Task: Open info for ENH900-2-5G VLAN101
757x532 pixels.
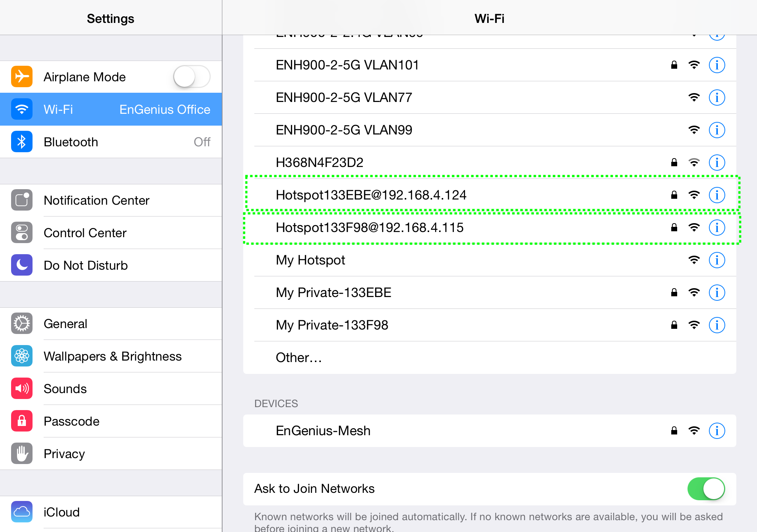Action: 717,65
